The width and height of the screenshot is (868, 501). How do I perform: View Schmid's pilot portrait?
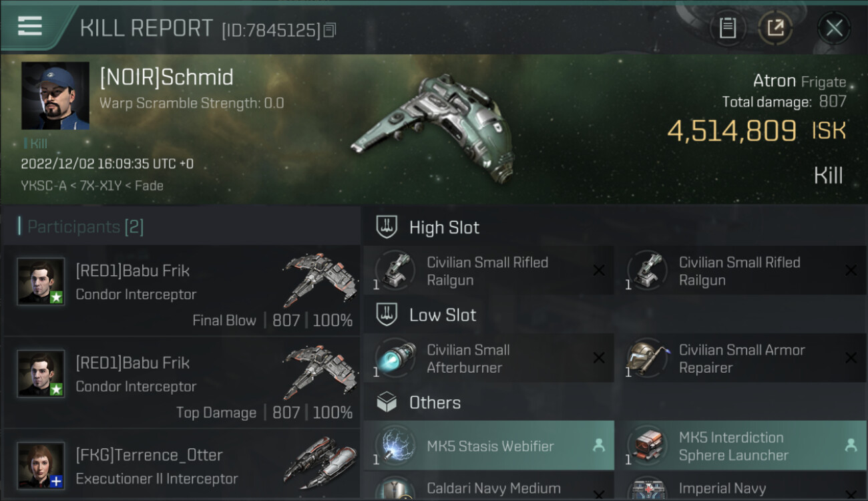(55, 96)
